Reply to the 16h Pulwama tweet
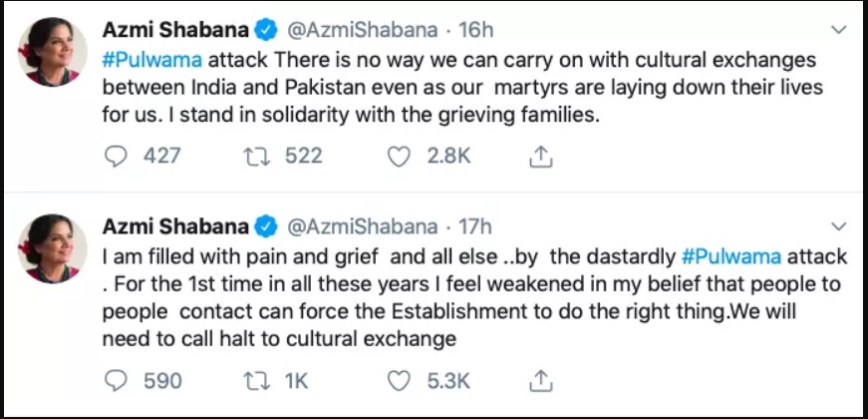The height and width of the screenshot is (419, 868). (117, 155)
